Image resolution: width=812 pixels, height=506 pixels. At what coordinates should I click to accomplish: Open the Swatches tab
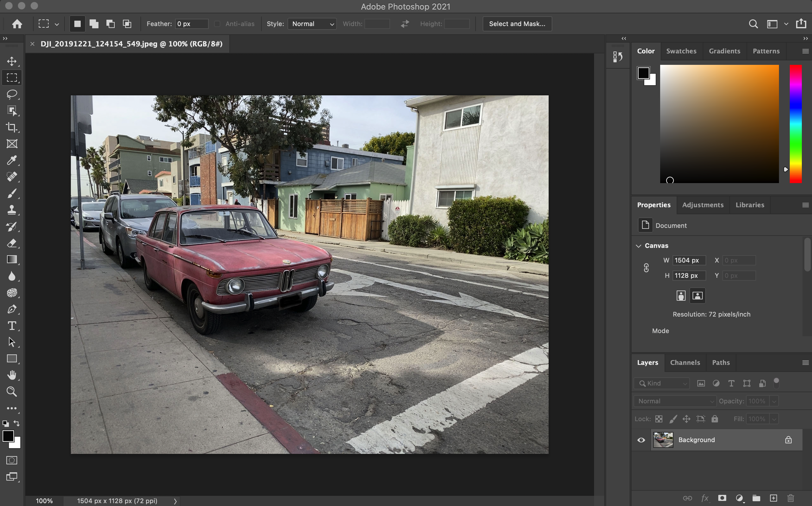[x=681, y=51]
